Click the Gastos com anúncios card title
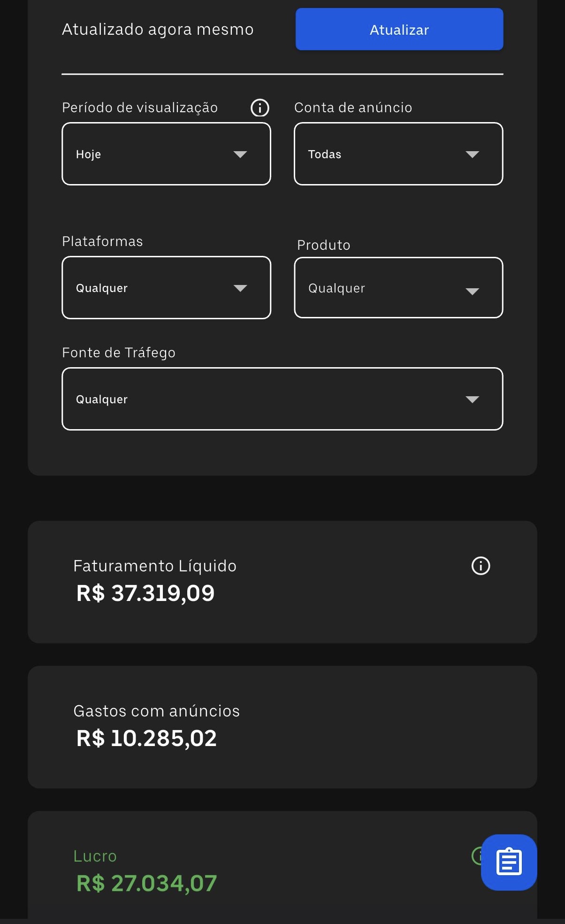Viewport: 565px width, 924px height. tap(156, 711)
